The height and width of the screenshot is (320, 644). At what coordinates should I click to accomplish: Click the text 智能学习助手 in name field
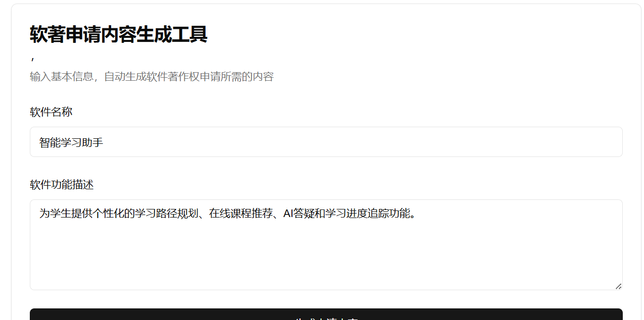click(71, 143)
